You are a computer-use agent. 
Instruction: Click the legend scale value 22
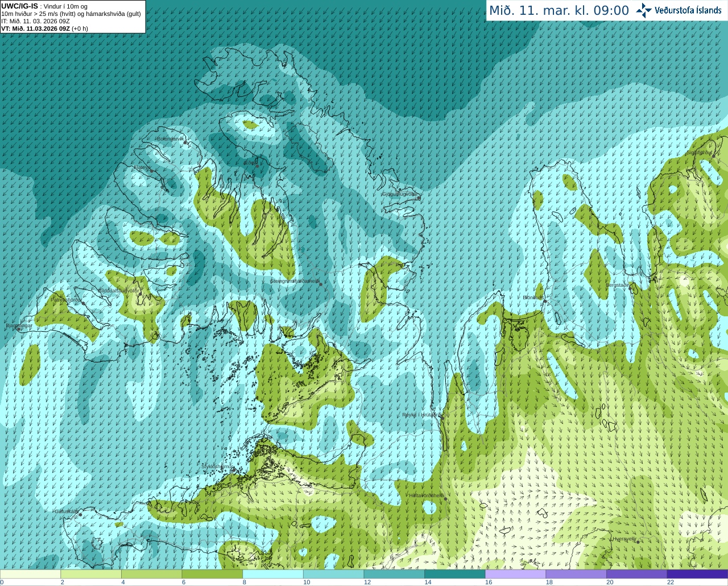(x=671, y=582)
